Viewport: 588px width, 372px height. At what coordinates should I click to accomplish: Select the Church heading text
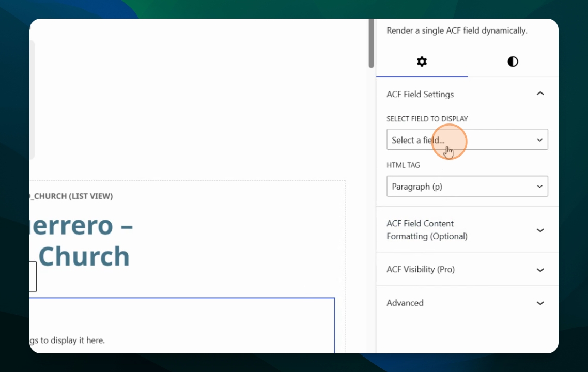[x=84, y=256]
